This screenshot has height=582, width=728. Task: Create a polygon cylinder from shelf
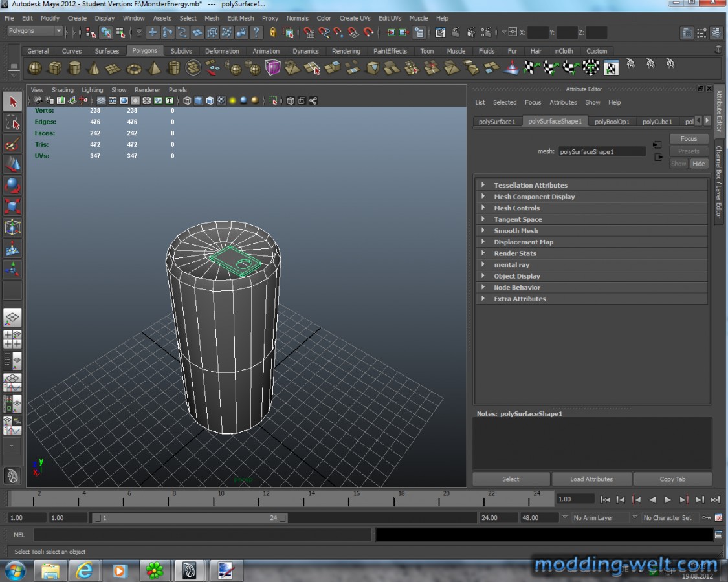point(74,69)
